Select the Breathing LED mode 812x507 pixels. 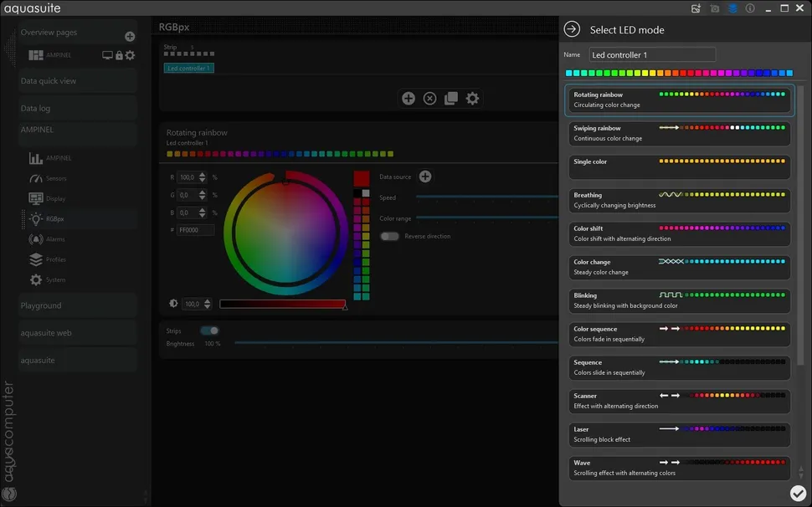pos(677,200)
